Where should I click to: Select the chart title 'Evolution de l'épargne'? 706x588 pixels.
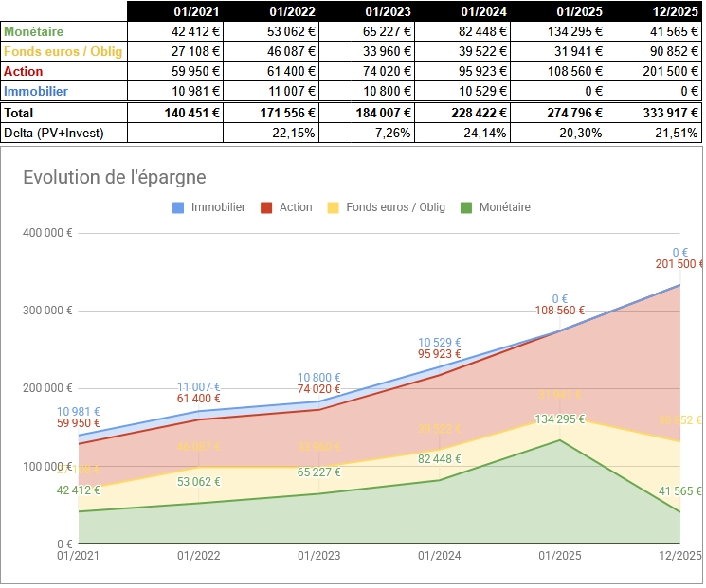[114, 178]
